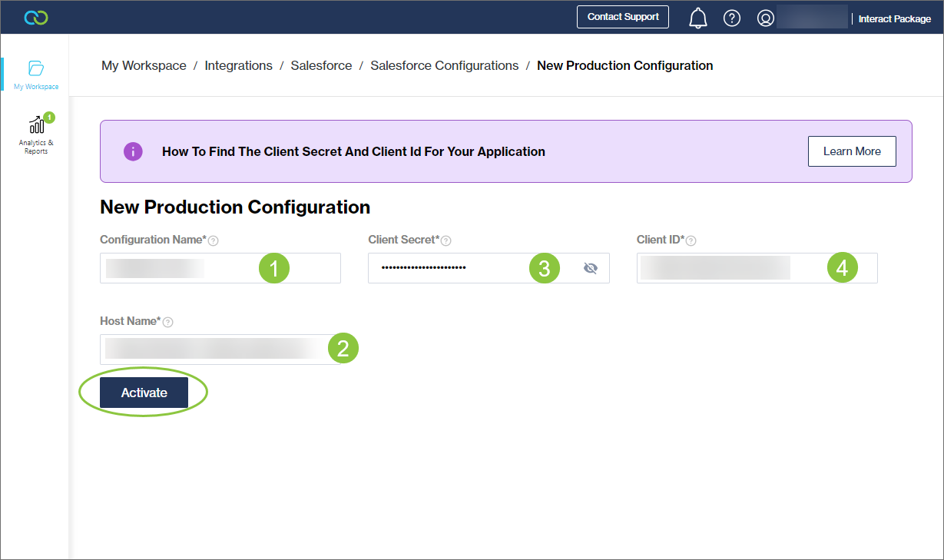The height and width of the screenshot is (560, 944).
Task: Click the infinity logo in top bar
Action: pos(35,18)
